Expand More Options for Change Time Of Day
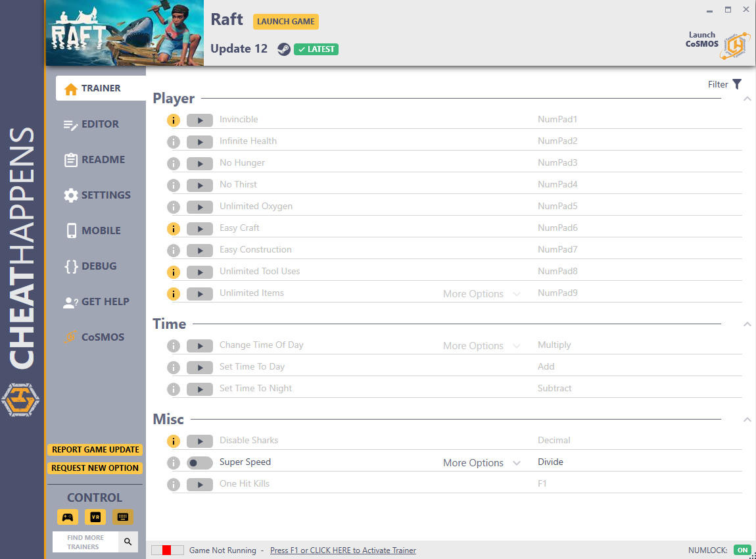Viewport: 756px width, 559px height. point(481,346)
